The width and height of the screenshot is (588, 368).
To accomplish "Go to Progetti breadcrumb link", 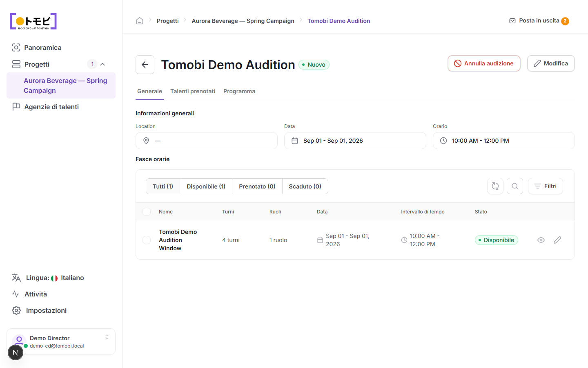I will (x=168, y=21).
